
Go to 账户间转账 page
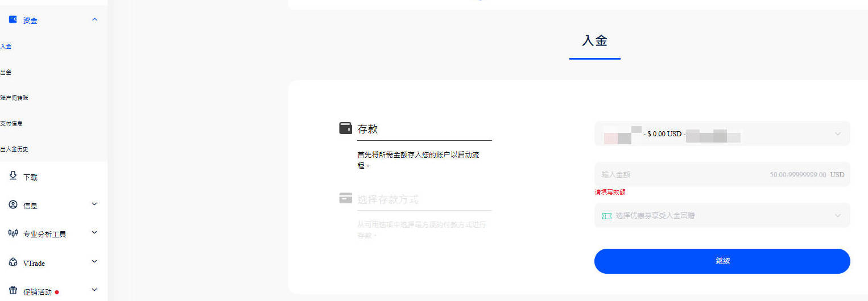pyautogui.click(x=14, y=98)
